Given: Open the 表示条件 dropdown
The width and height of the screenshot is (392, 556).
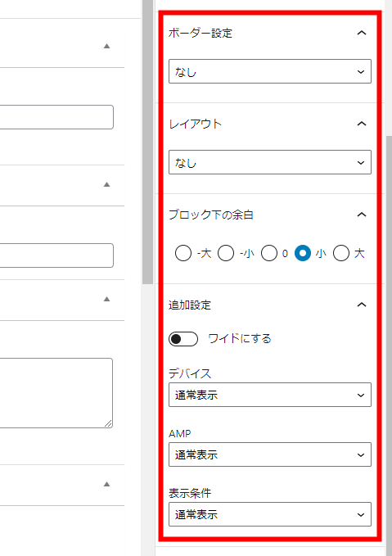Looking at the screenshot, I should tap(270, 514).
